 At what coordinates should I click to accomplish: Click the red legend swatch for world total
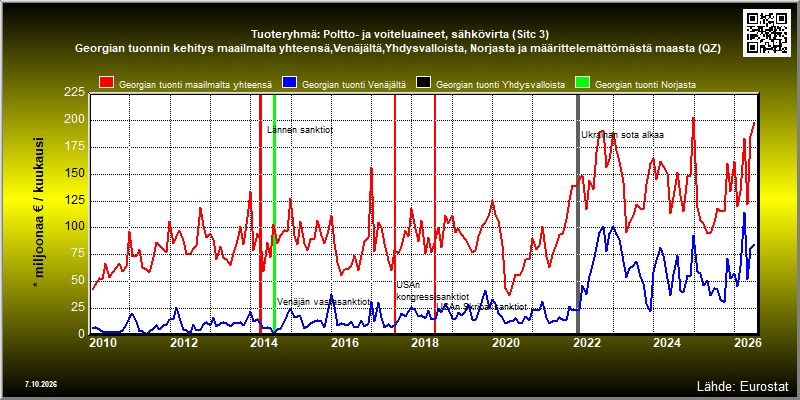coord(107,84)
